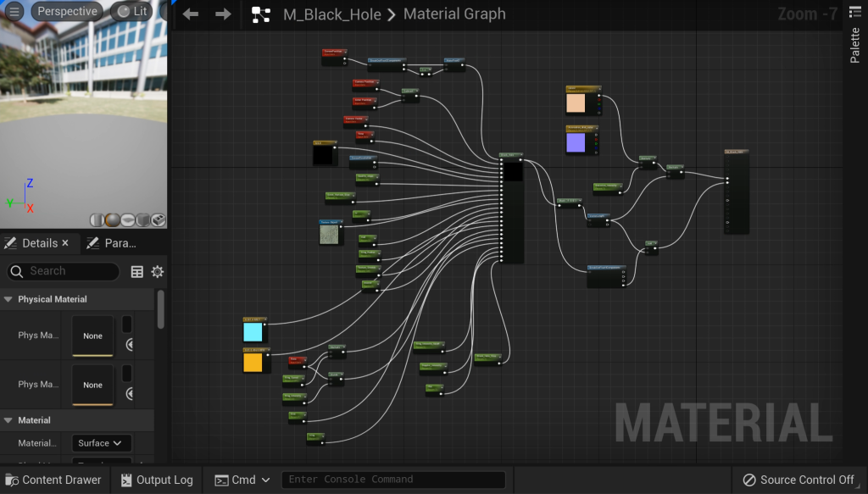Switch to the Parameters tab
Screen dimensions: 868x494
point(112,243)
